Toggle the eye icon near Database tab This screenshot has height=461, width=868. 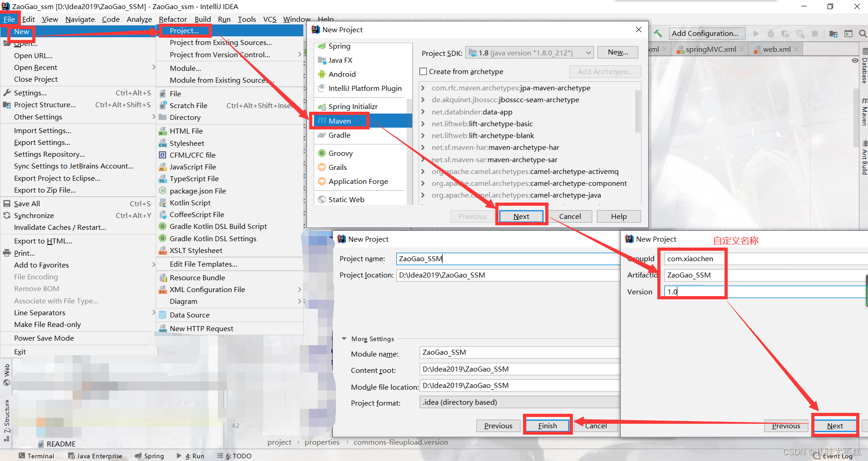pyautogui.click(x=855, y=60)
